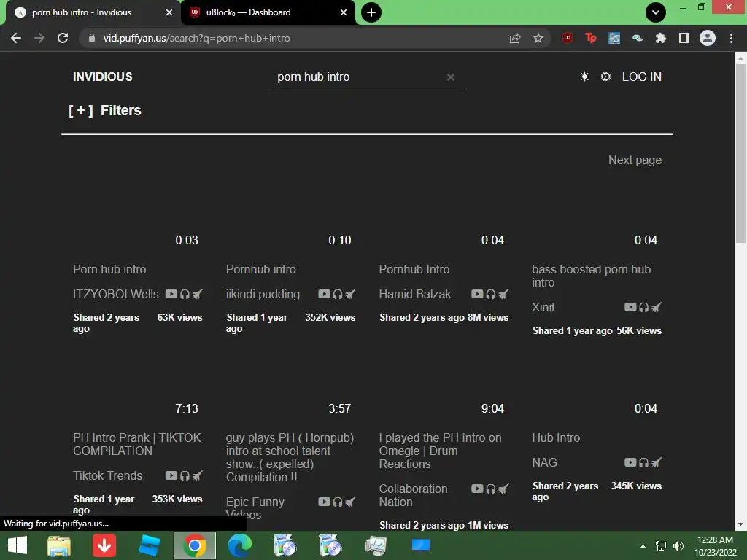Open the Extensions puzzle-piece menu
This screenshot has height=560, width=747.
coord(660,38)
